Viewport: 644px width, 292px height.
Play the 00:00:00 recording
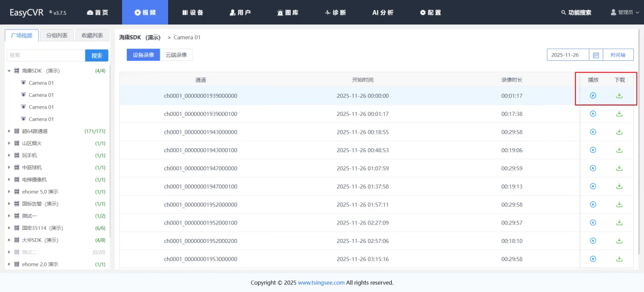[593, 96]
